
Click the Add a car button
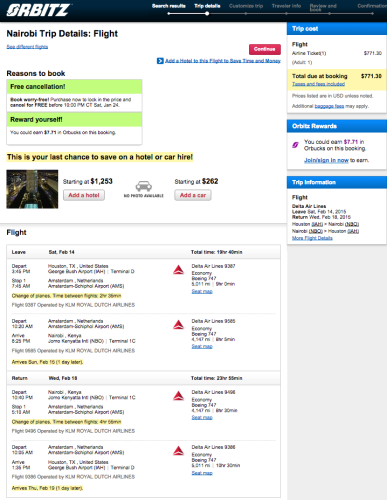point(193,195)
